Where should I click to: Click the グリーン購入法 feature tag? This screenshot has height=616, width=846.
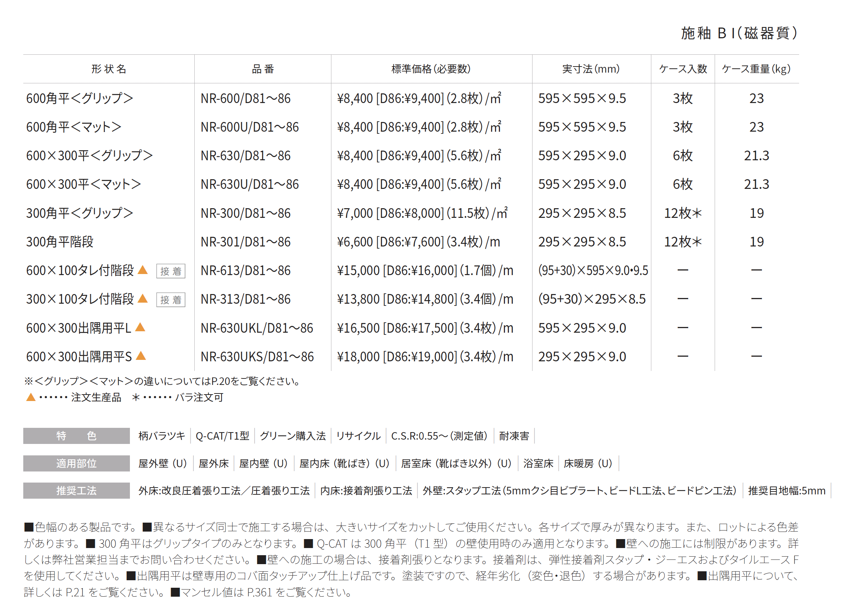point(293,436)
